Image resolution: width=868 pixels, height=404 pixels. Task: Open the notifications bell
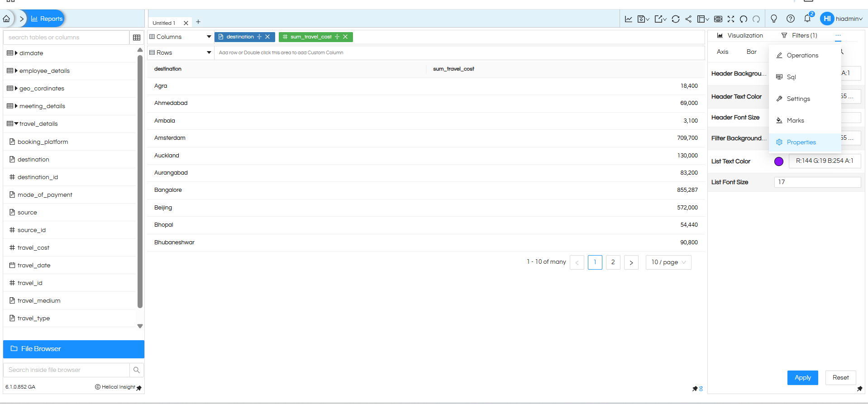807,19
